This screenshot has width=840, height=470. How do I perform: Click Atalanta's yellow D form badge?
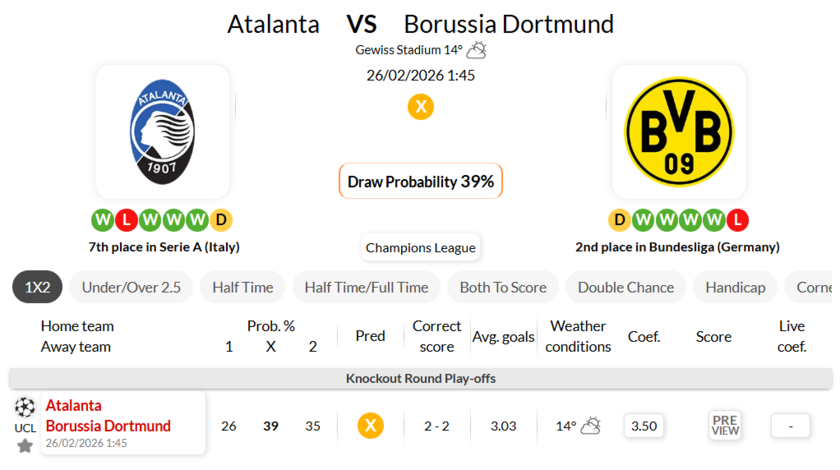point(221,220)
